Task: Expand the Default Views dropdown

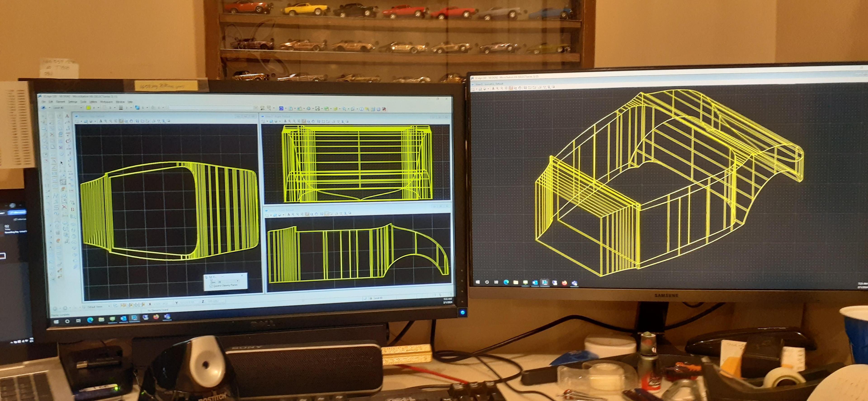Action: 109,306
